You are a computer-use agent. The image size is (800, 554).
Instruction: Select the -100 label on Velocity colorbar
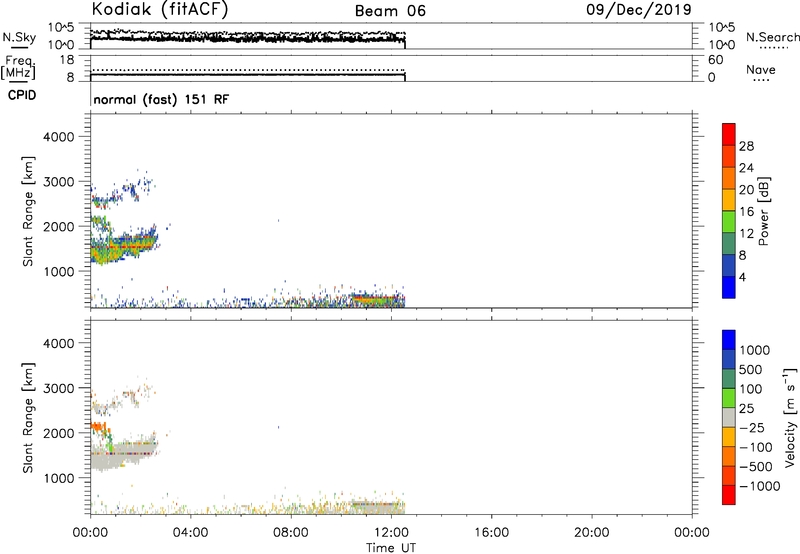(x=756, y=447)
